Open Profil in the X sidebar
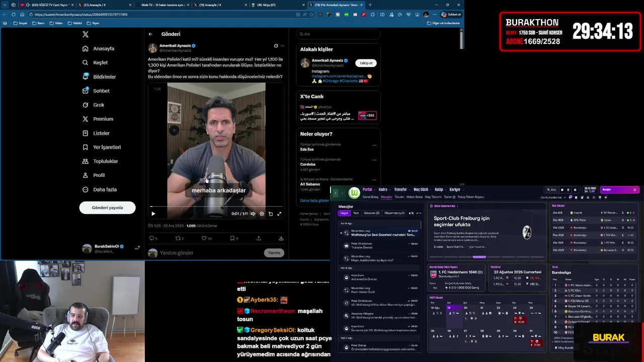 point(94,175)
